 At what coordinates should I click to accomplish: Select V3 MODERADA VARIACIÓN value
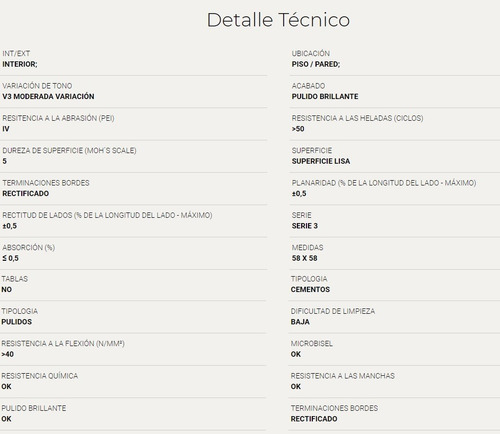tap(48, 96)
